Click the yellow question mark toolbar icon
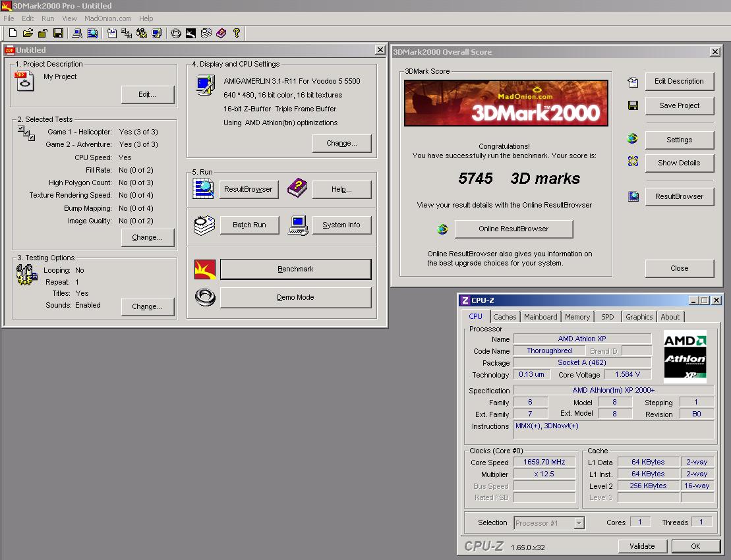 click(237, 33)
